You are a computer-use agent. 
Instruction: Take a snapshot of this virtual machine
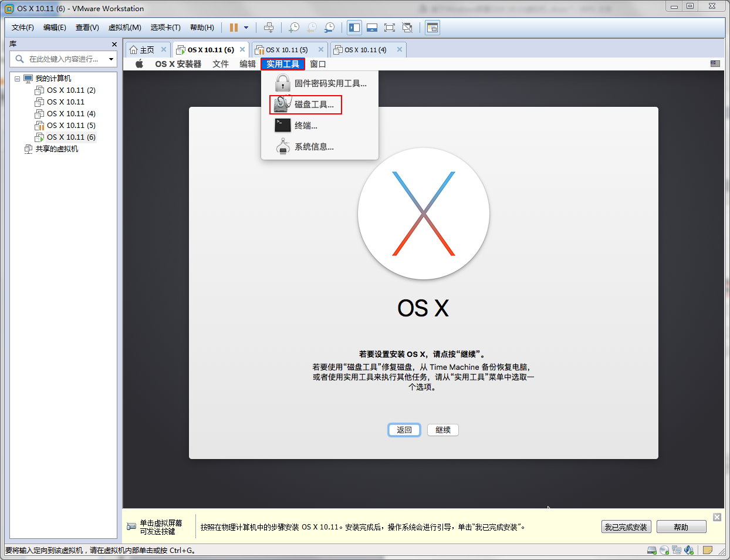[x=294, y=28]
